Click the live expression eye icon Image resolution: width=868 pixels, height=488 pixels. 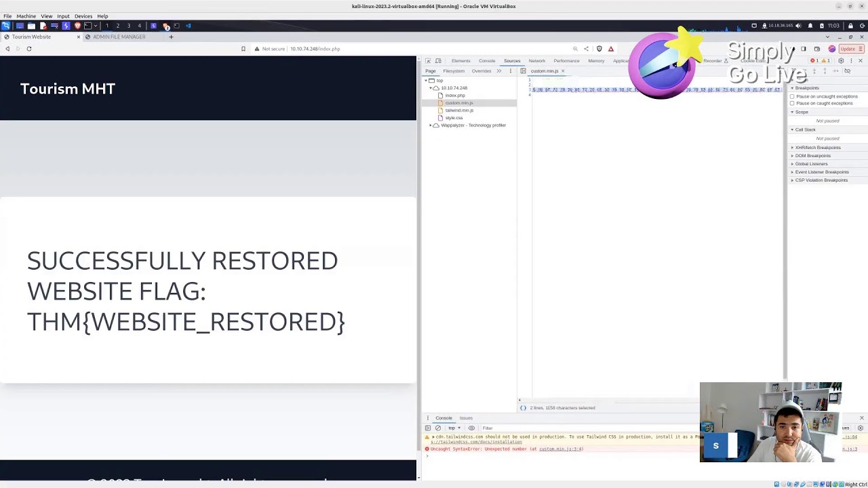click(471, 428)
